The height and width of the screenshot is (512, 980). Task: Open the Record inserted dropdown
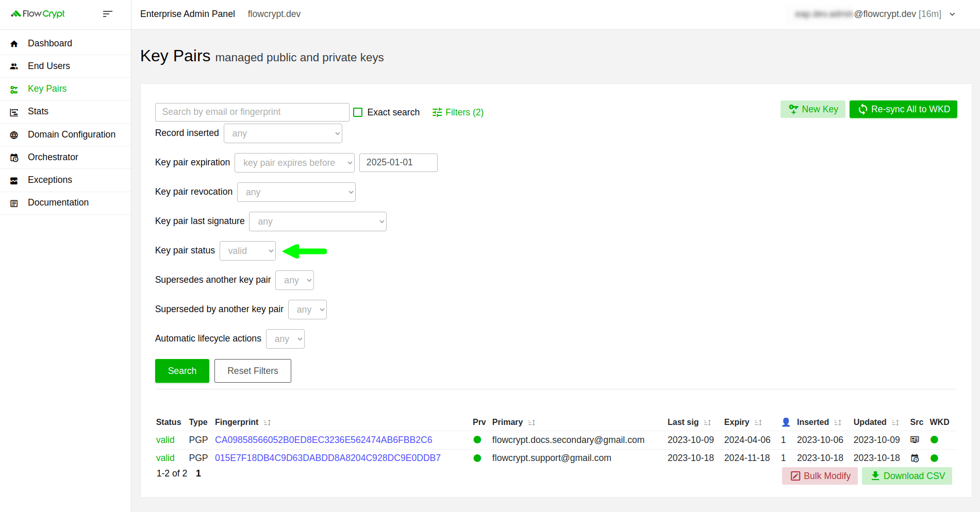coord(283,133)
